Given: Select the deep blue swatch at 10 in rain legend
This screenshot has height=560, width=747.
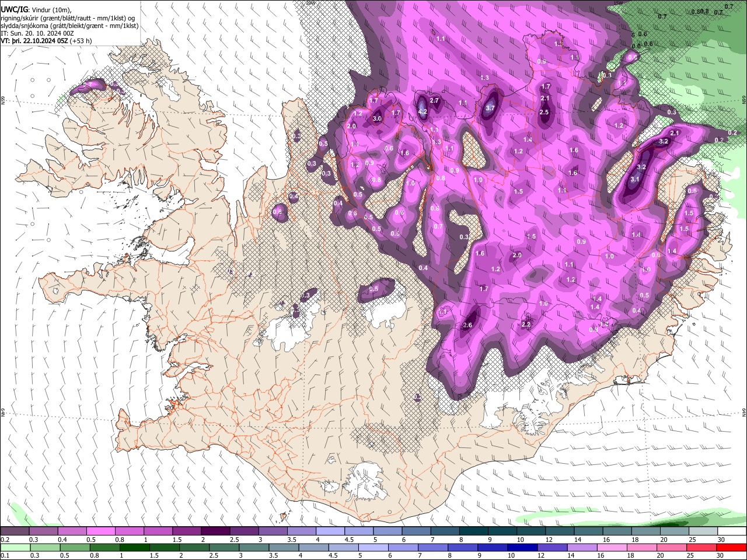Looking at the screenshot, I should (x=522, y=548).
